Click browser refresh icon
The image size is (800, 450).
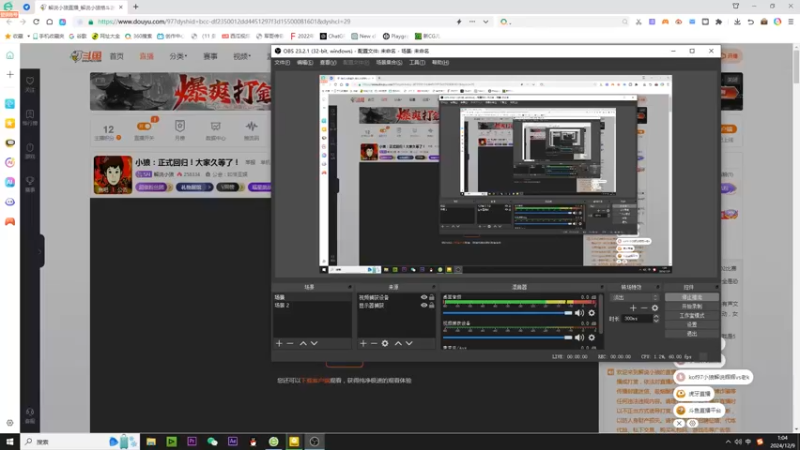tap(36, 22)
